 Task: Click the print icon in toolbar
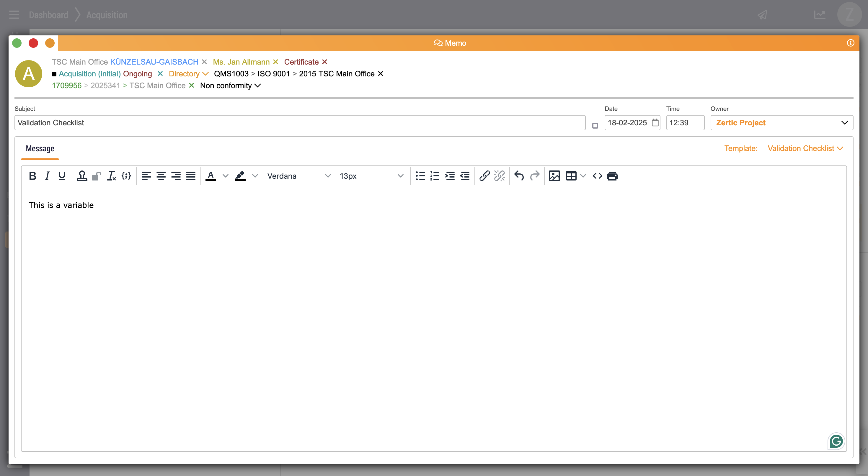[612, 176]
